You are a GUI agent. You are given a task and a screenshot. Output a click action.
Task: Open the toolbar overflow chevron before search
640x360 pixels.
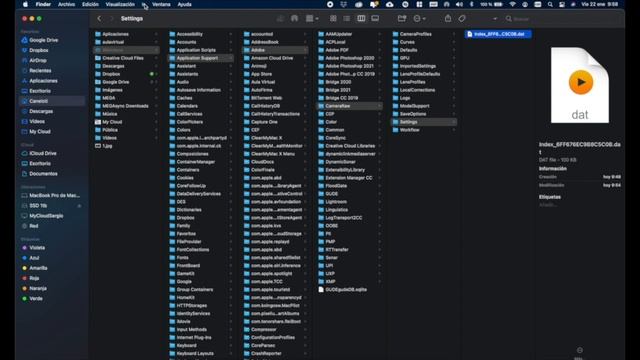(495, 19)
